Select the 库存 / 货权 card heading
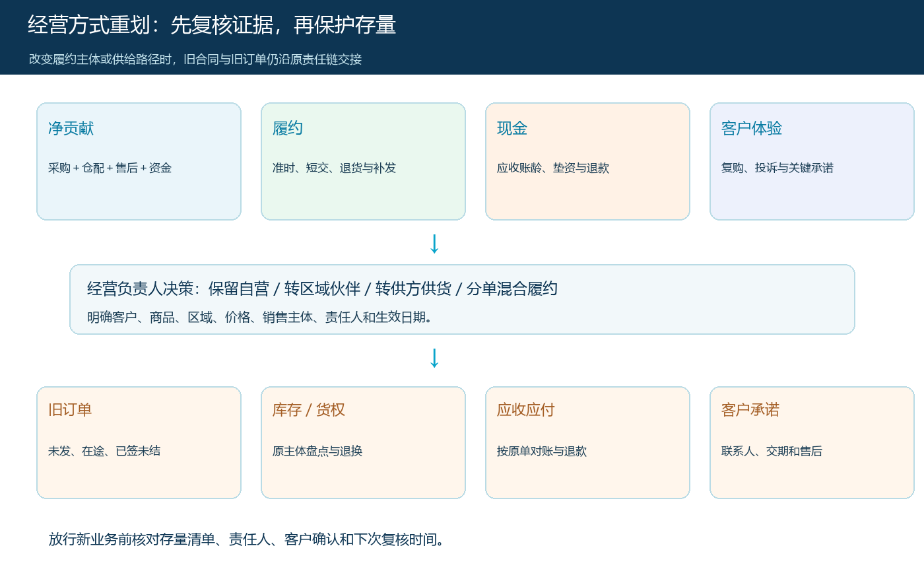924x581 pixels. (x=309, y=409)
